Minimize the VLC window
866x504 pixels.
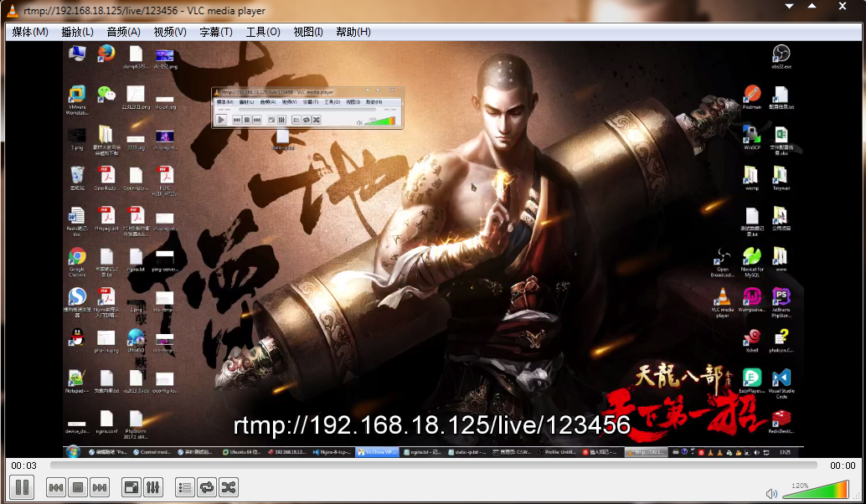[x=789, y=7]
